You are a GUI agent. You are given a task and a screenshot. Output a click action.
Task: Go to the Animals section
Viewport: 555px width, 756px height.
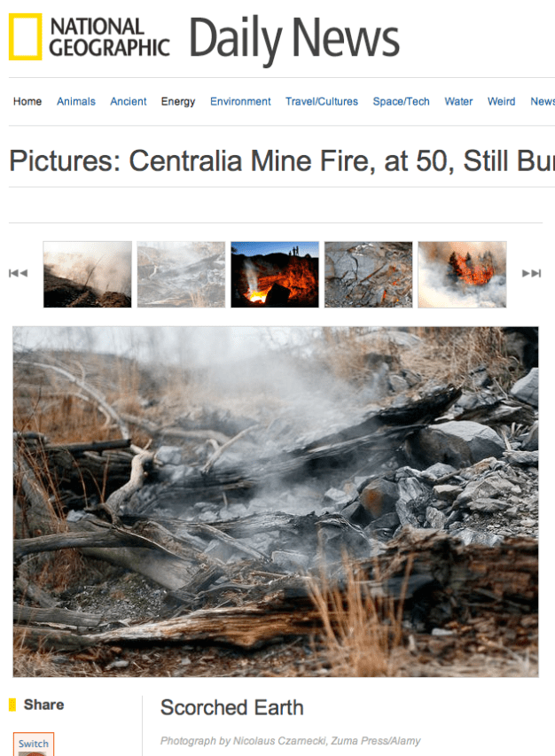[x=76, y=101]
